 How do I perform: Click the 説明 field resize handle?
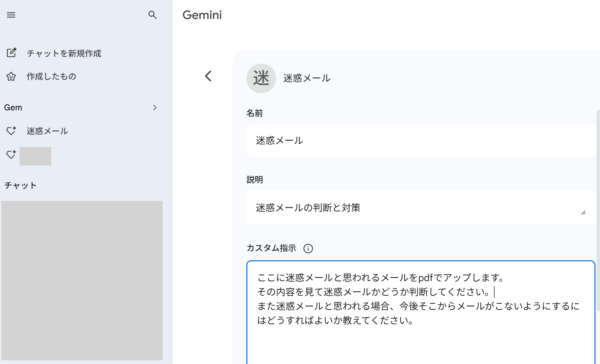point(583,213)
